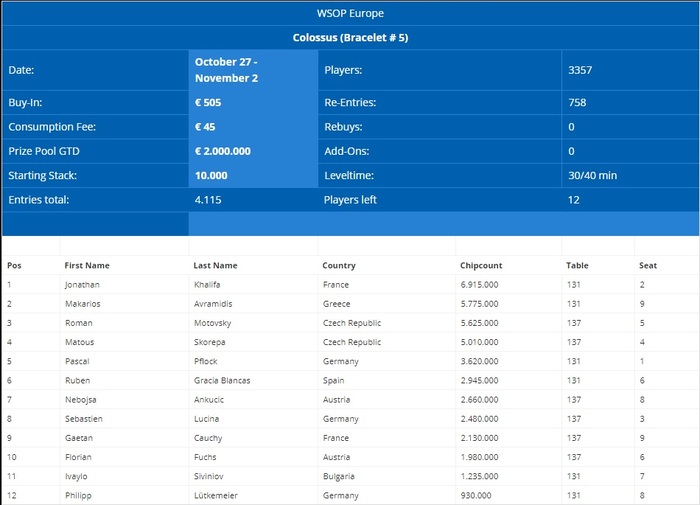Click last name 'Khalifa'
The width and height of the screenshot is (700, 505).
tap(207, 285)
